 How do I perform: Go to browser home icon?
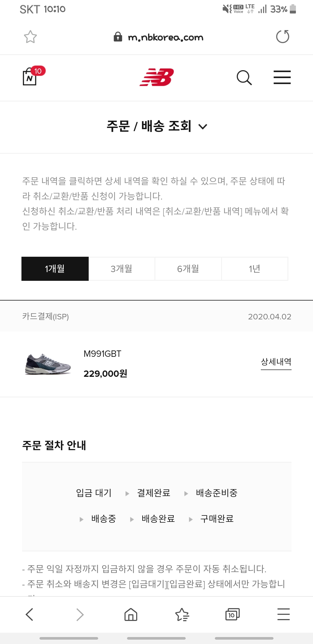pyautogui.click(x=131, y=614)
